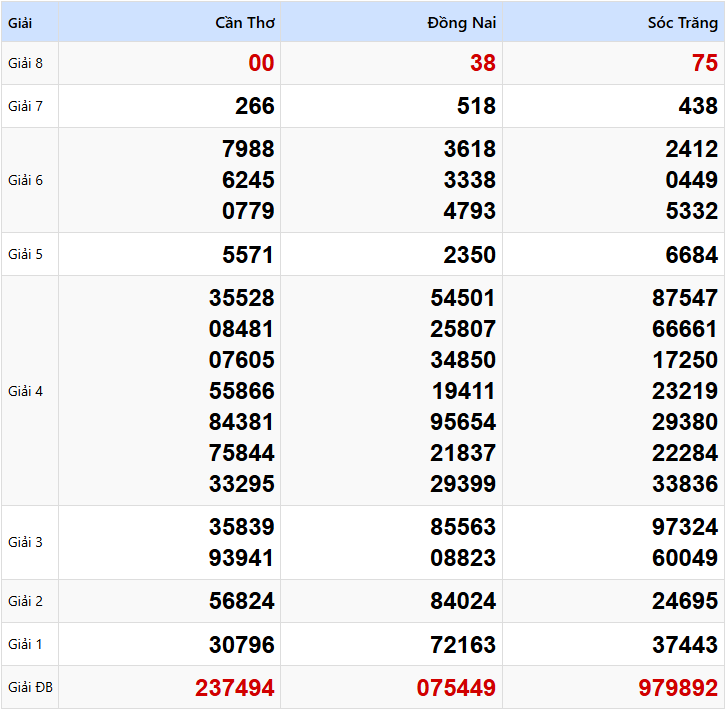The width and height of the screenshot is (726, 710).
Task: Click the number 3338 in Giải 6
Action: tap(470, 180)
